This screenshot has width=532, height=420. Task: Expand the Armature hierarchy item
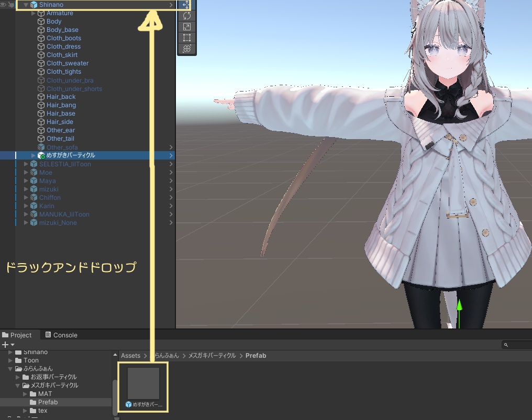34,13
